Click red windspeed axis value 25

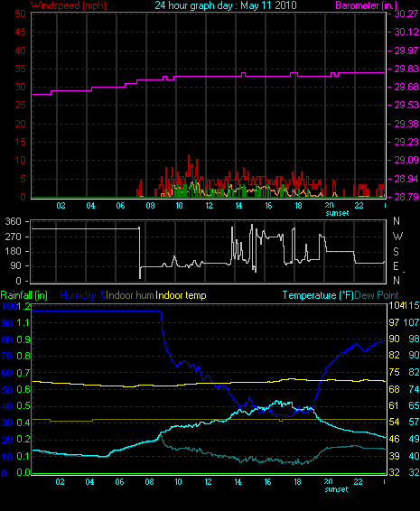[x=20, y=105]
